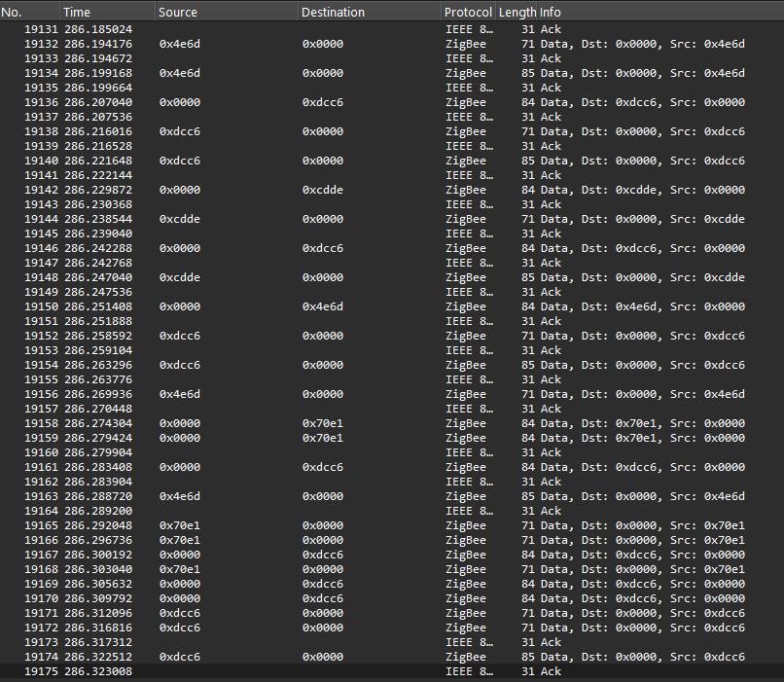Screen dimensions: 784x682
Task: Select the highlighted packet 19175 Ack
Action: [392, 671]
